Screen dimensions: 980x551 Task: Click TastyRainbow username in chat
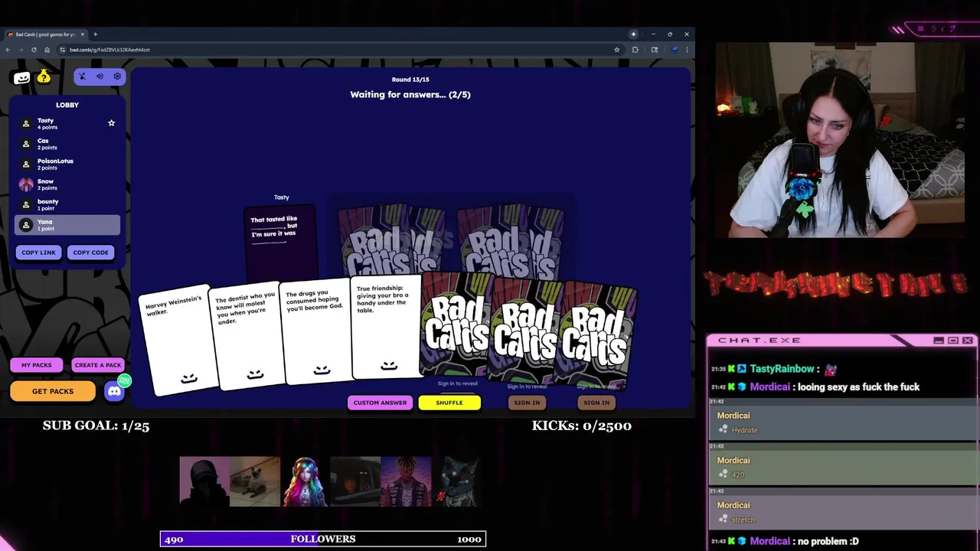(x=780, y=369)
